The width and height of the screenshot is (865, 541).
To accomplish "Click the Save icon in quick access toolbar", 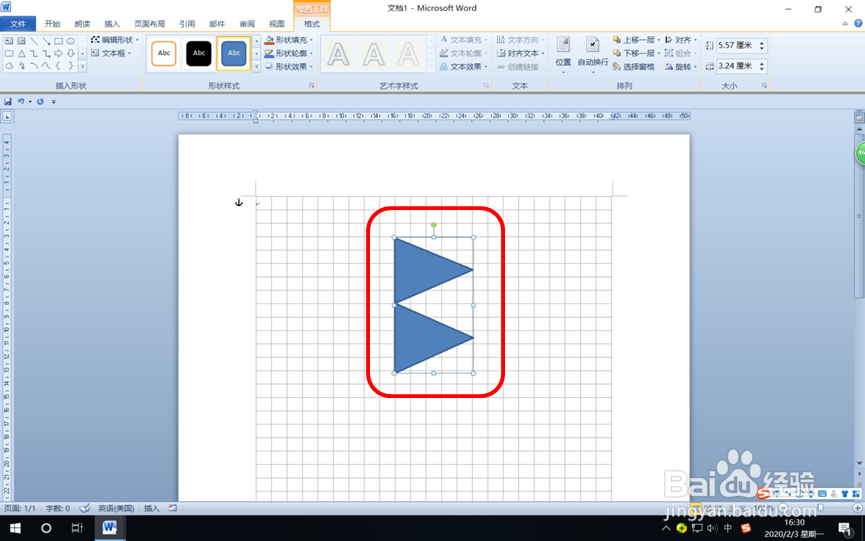I will coord(8,101).
